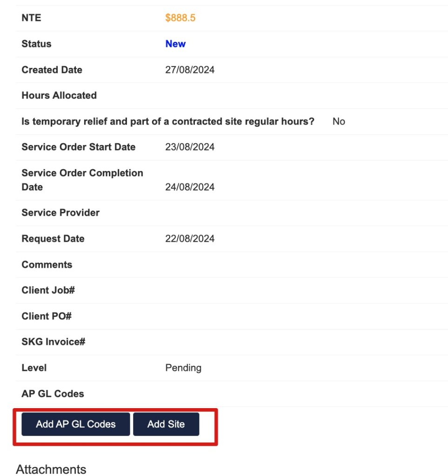Select the New status value
The height and width of the screenshot is (476, 448).
pyautogui.click(x=175, y=44)
